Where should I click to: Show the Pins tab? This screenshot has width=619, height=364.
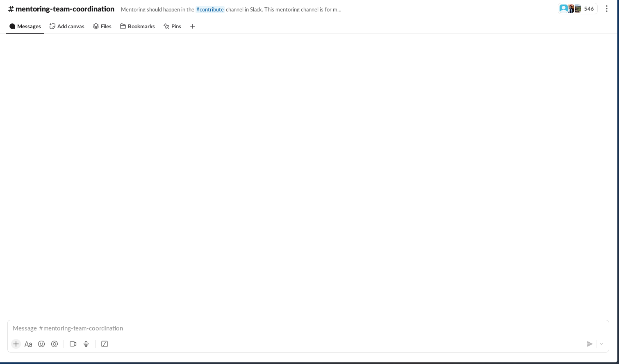pos(172,26)
